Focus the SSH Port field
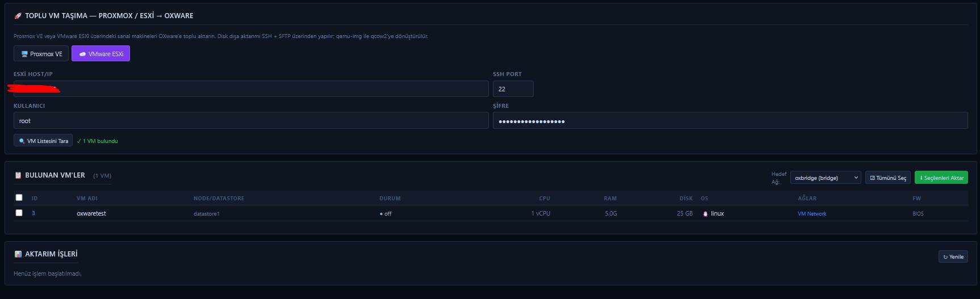The width and height of the screenshot is (980, 299). click(x=513, y=89)
